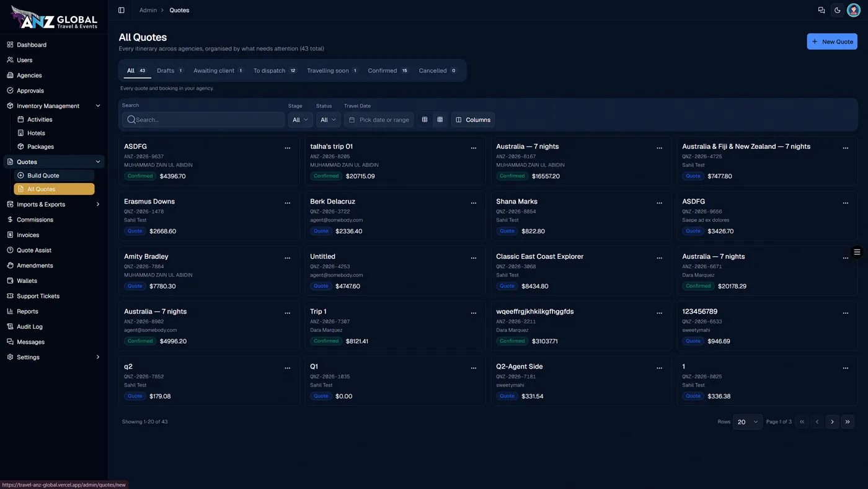Viewport: 868px width, 489px height.
Task: Click the New Quote button
Action: point(832,42)
